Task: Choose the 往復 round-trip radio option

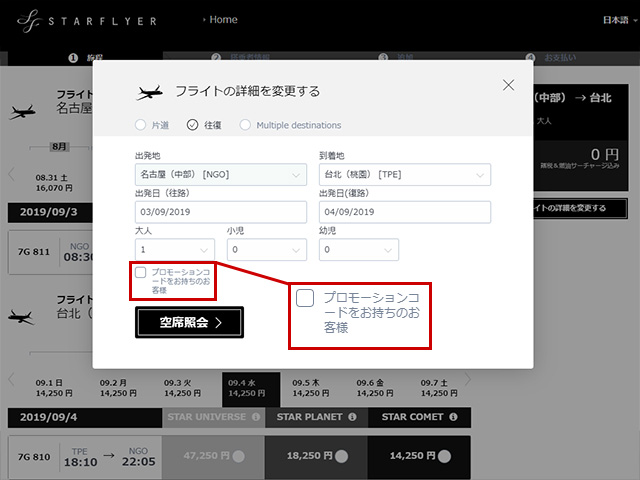Action: pos(193,125)
